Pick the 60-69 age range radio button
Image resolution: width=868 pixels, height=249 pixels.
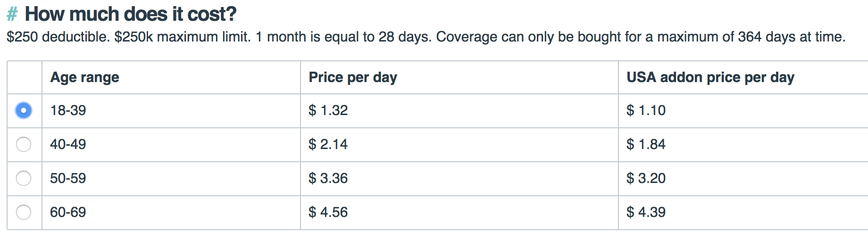point(24,212)
